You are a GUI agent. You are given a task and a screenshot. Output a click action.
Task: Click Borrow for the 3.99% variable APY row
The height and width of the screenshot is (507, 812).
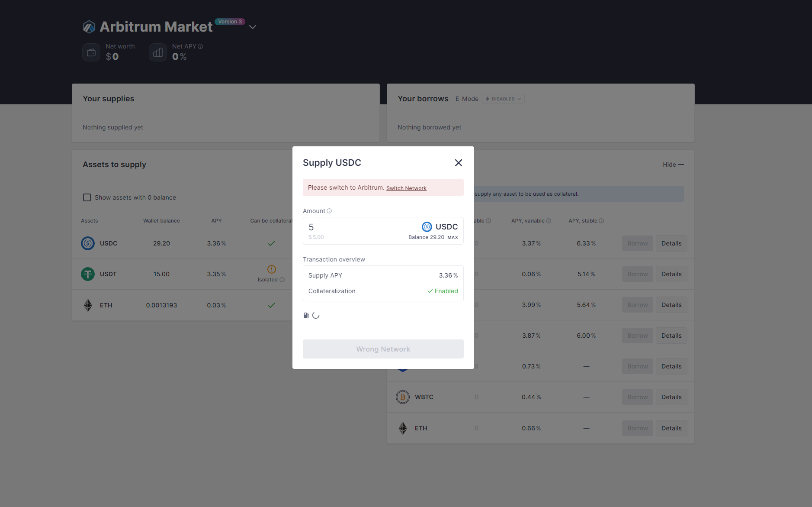(638, 305)
